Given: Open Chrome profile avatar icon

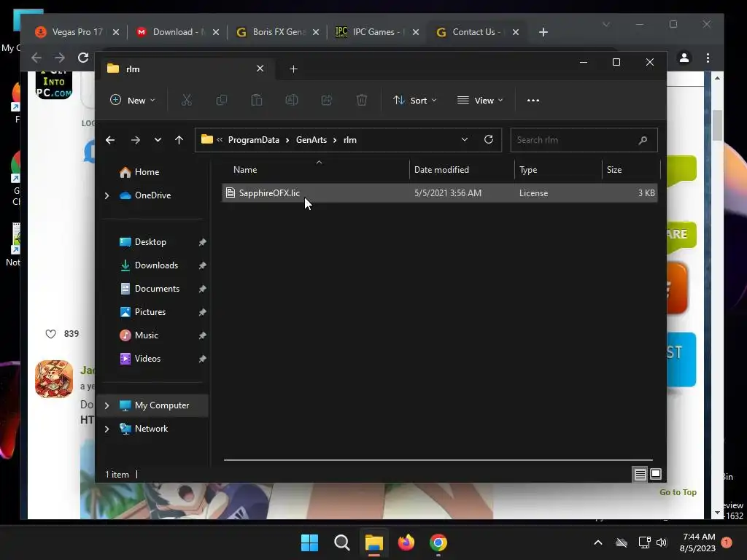Looking at the screenshot, I should coord(684,58).
